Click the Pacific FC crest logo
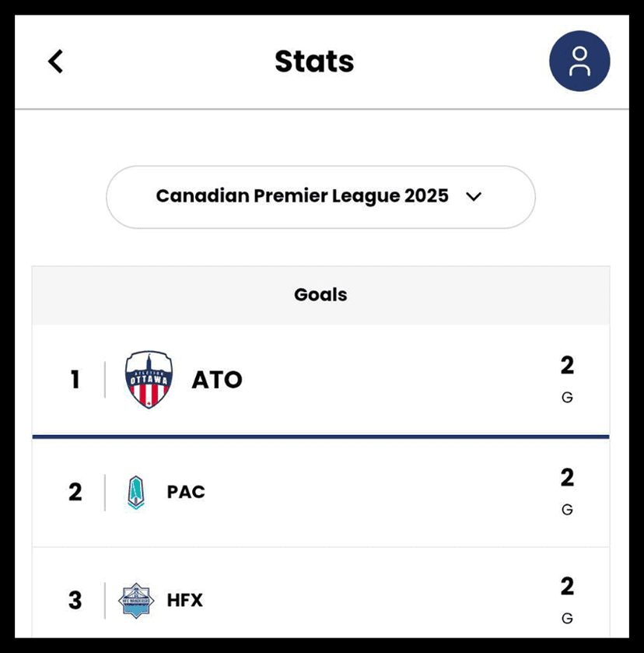The width and height of the screenshot is (644, 653). coord(136,492)
